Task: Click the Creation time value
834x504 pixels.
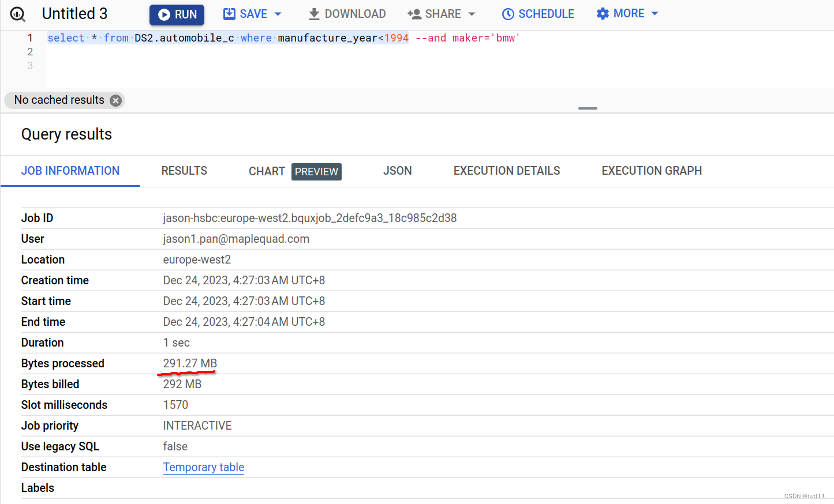Action: pyautogui.click(x=244, y=280)
